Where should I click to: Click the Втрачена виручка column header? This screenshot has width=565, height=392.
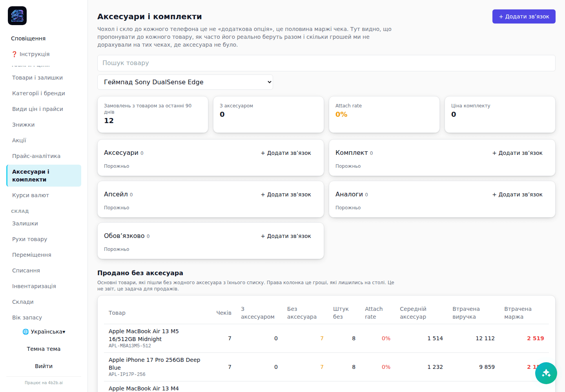(x=466, y=313)
